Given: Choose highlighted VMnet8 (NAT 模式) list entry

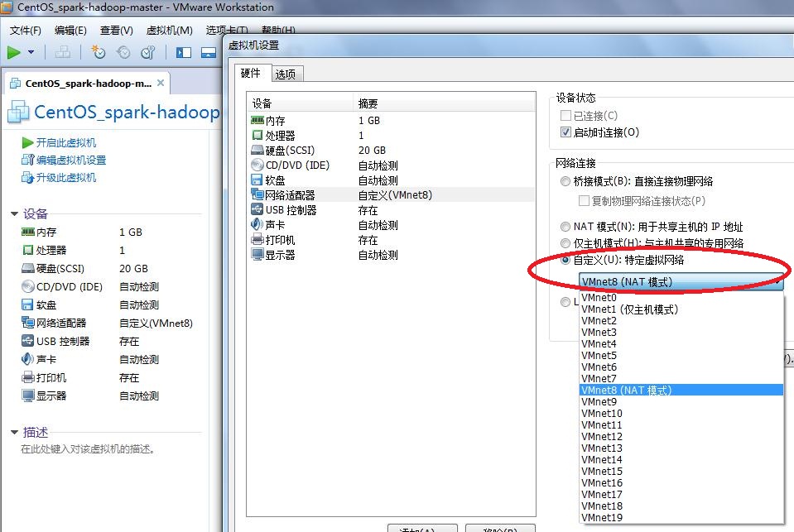Looking at the screenshot, I should [681, 391].
